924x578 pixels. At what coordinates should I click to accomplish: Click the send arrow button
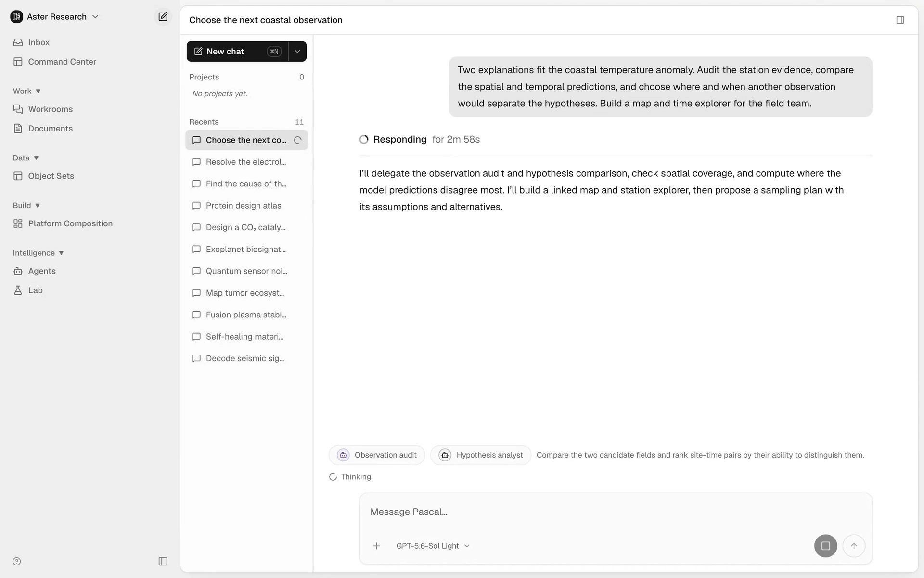click(854, 546)
